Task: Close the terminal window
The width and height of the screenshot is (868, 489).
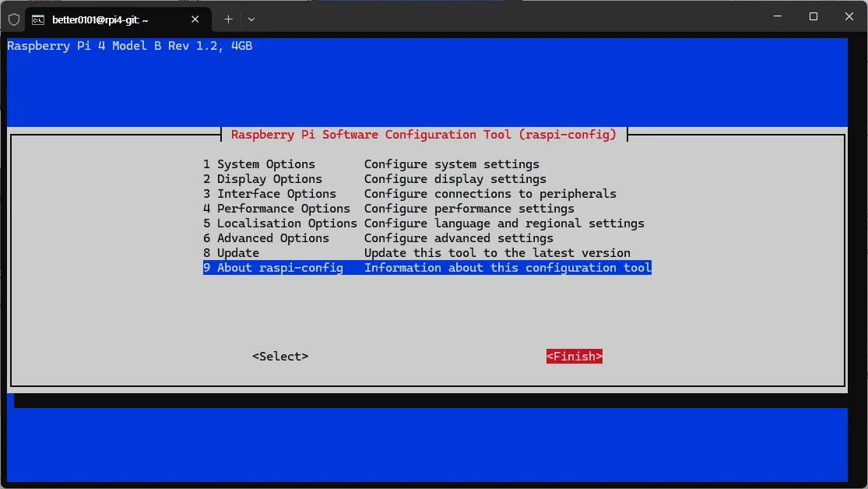Action: tap(849, 16)
